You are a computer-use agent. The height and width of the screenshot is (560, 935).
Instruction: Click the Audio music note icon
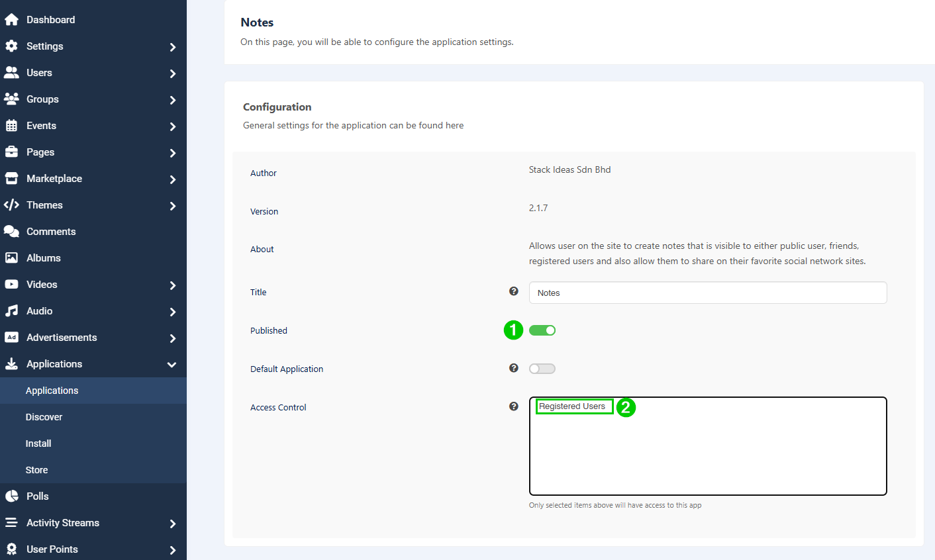(x=11, y=310)
